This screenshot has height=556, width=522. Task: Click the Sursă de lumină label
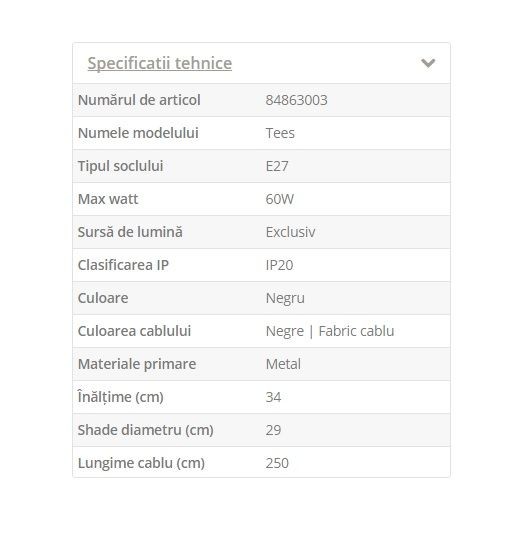coord(130,232)
